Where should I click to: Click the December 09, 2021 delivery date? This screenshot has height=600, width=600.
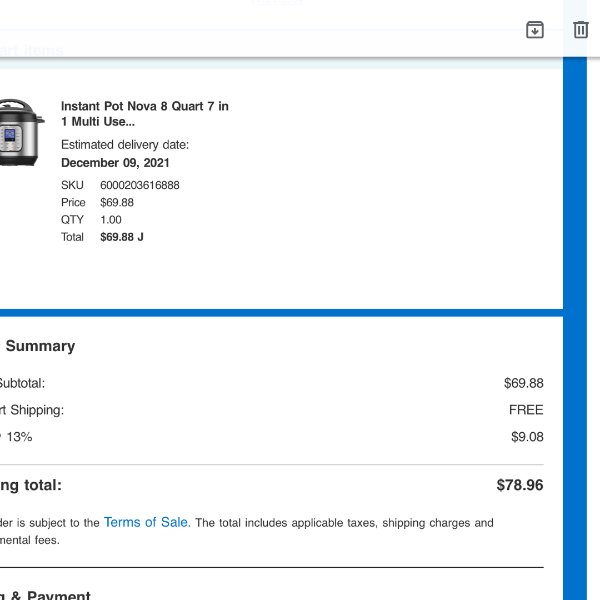(x=115, y=163)
